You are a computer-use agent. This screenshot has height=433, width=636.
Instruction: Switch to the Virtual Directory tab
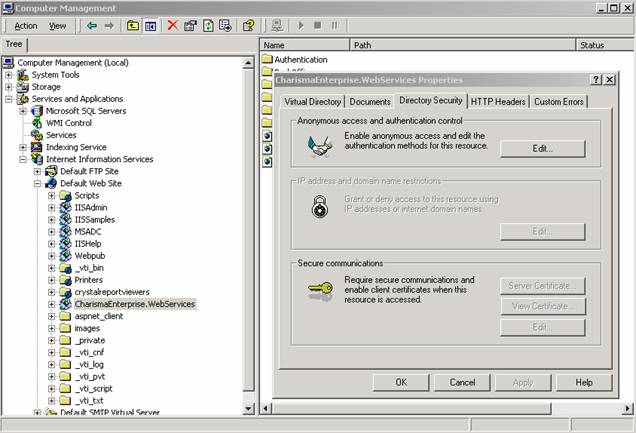312,102
